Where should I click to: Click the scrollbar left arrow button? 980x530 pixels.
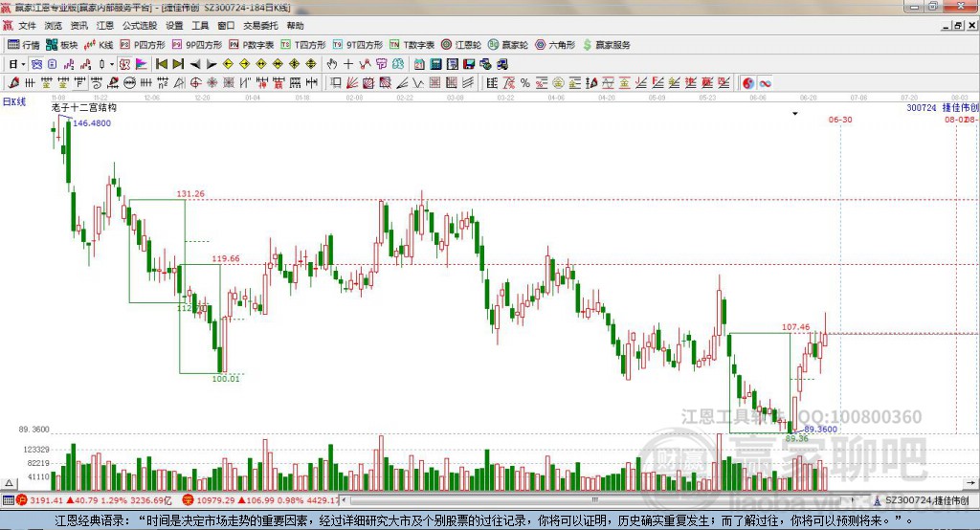(345, 500)
